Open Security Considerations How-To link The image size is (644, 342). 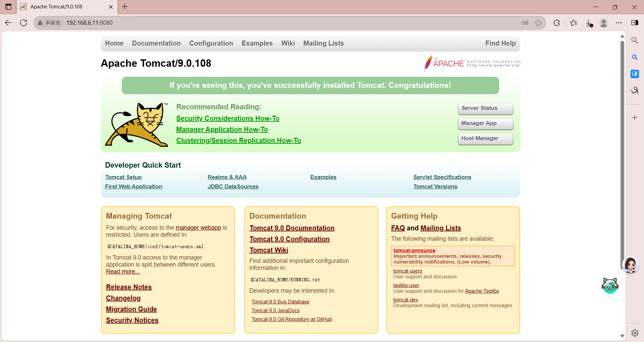[x=228, y=118]
